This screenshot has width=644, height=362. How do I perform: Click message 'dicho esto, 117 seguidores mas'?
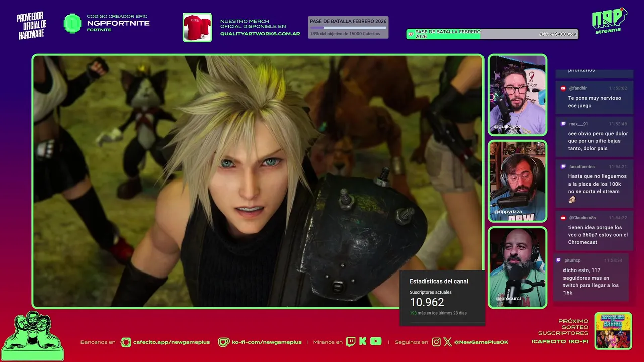pyautogui.click(x=591, y=281)
